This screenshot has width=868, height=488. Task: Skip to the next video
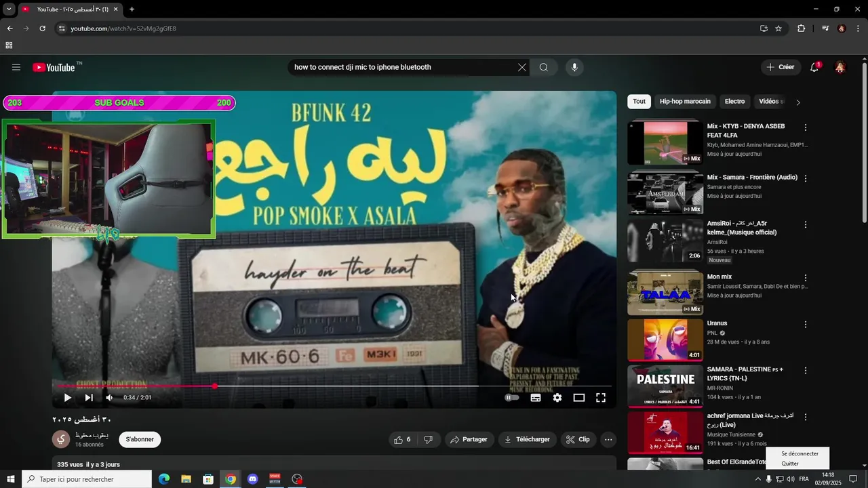(x=89, y=398)
